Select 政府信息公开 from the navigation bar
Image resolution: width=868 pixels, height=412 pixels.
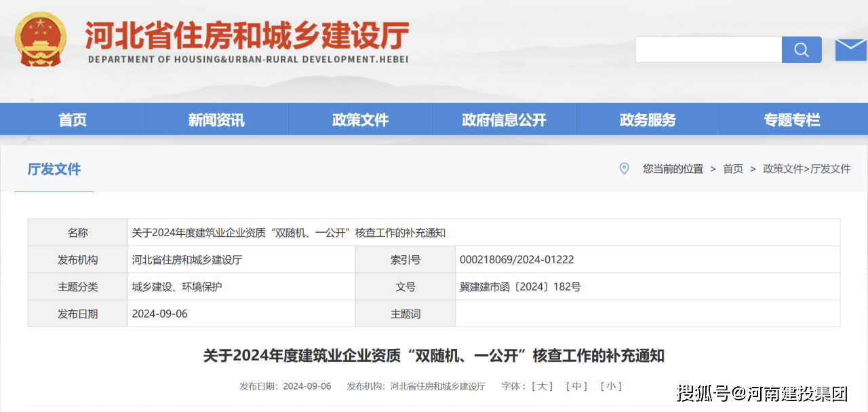pos(504,120)
